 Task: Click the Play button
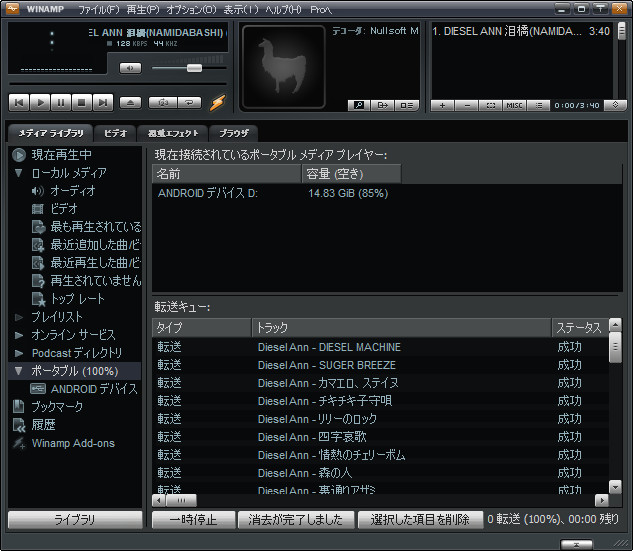pyautogui.click(x=40, y=103)
